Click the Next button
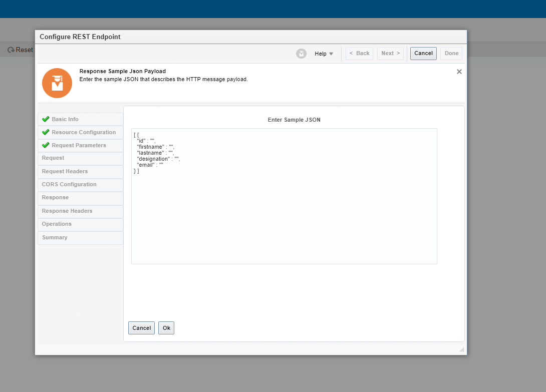This screenshot has height=392, width=546. pyautogui.click(x=390, y=53)
